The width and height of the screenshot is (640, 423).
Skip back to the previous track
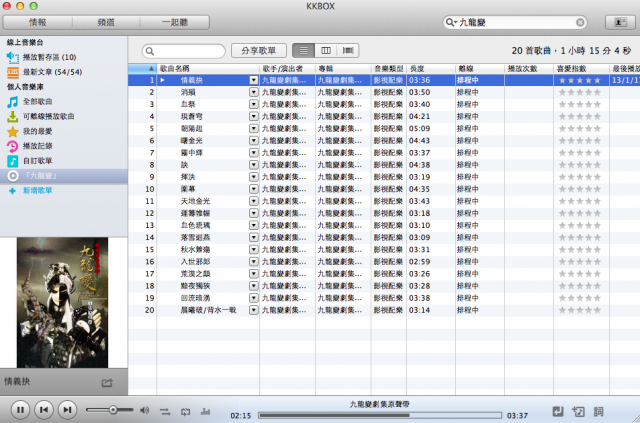coord(44,410)
